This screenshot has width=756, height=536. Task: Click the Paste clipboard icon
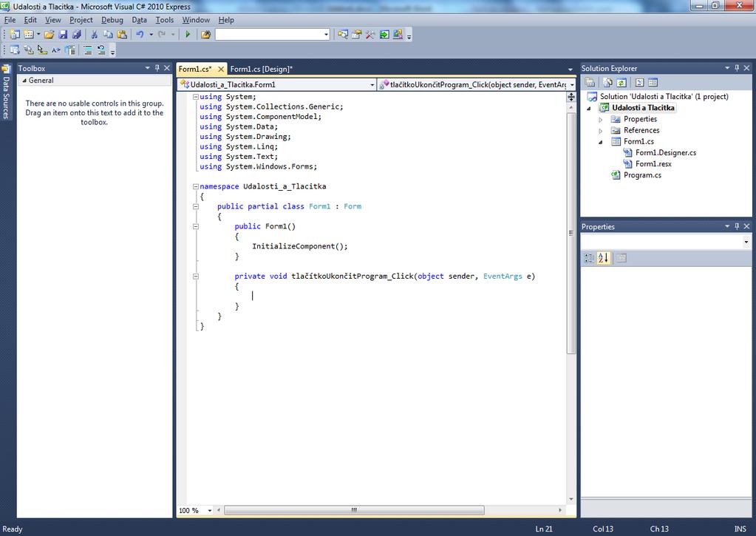(122, 34)
